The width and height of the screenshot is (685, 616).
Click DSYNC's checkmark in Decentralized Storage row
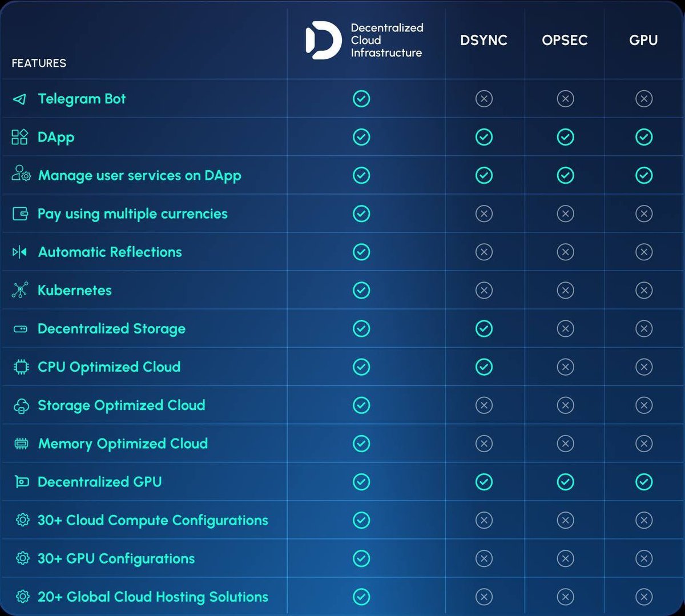click(x=484, y=328)
